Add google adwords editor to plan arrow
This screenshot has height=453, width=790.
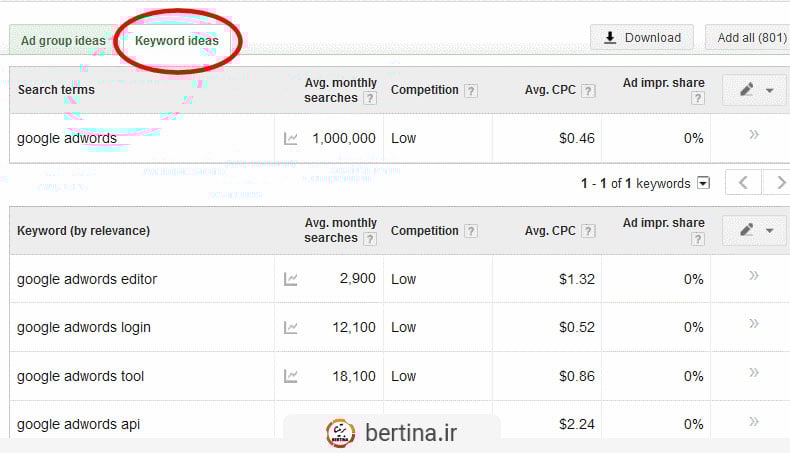[x=754, y=275]
